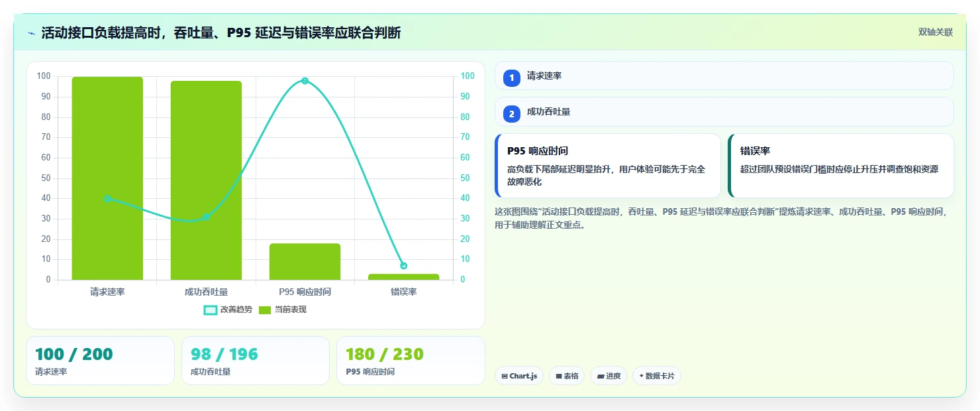The height and width of the screenshot is (411, 980).
Task: Click the 成功吞吐量 x-axis label
Action: click(206, 292)
